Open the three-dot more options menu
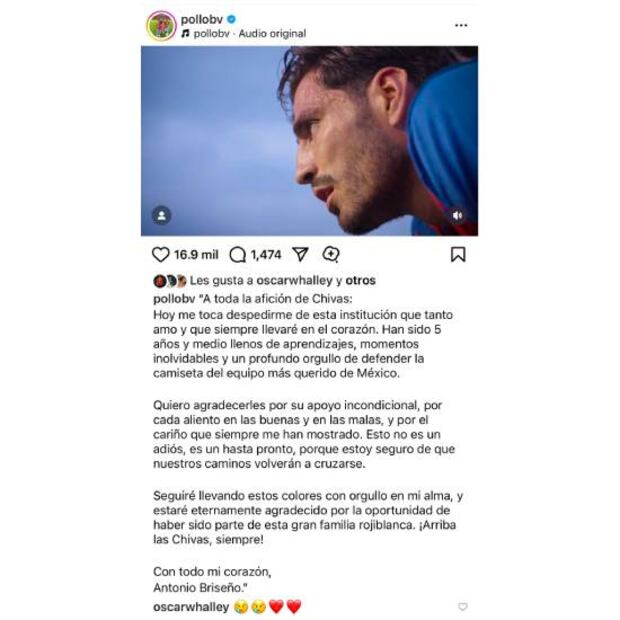Screen dimensions: 620x620 point(461,25)
